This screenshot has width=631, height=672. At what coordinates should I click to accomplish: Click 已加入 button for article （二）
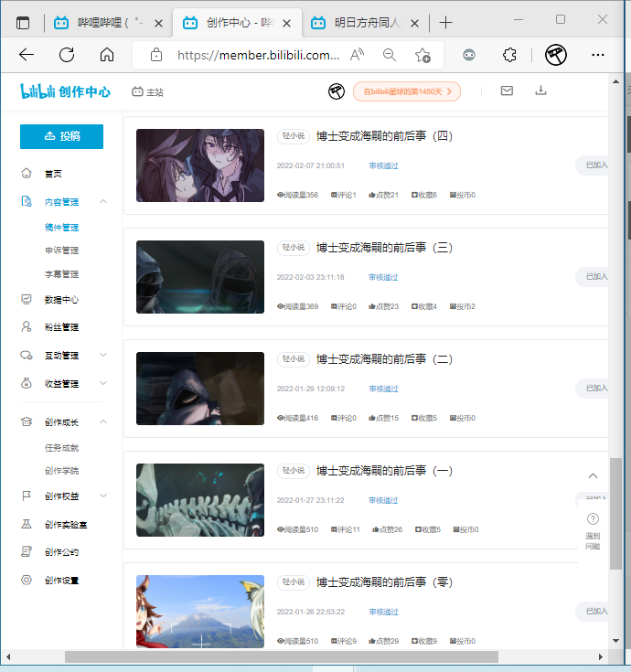click(x=595, y=388)
